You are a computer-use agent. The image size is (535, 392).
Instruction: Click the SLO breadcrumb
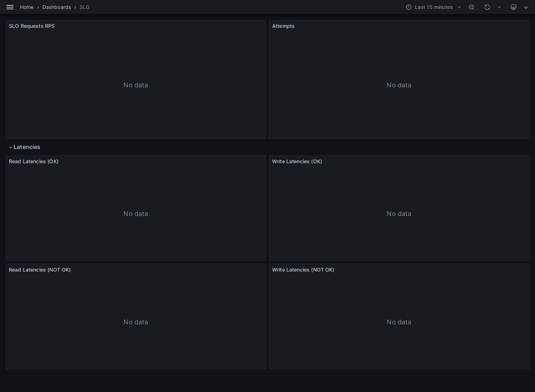tap(85, 7)
